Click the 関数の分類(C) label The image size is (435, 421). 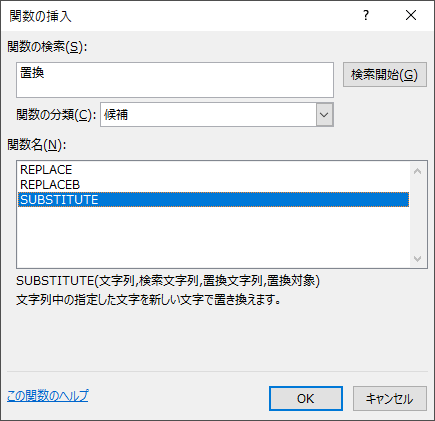tap(56, 115)
